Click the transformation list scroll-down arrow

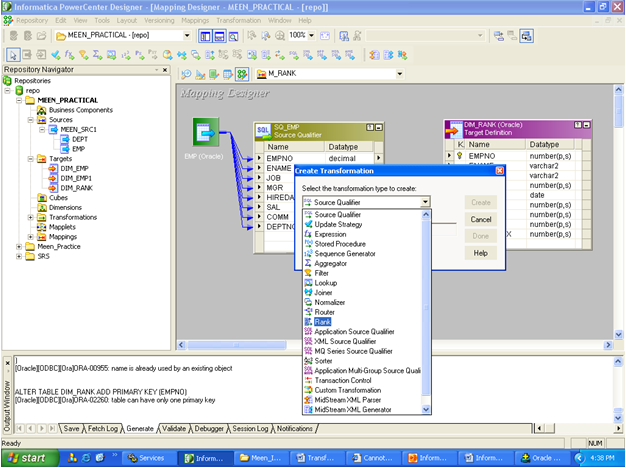426,409
